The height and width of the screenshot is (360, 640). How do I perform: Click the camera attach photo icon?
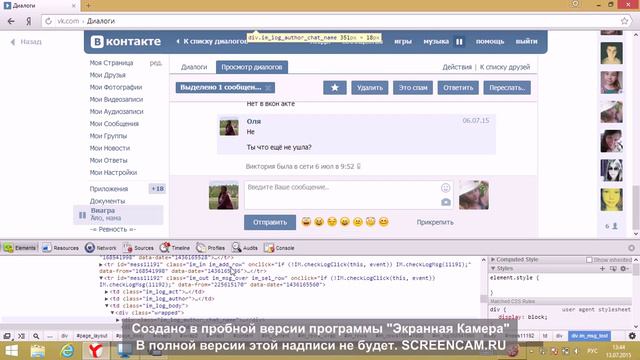(x=446, y=202)
